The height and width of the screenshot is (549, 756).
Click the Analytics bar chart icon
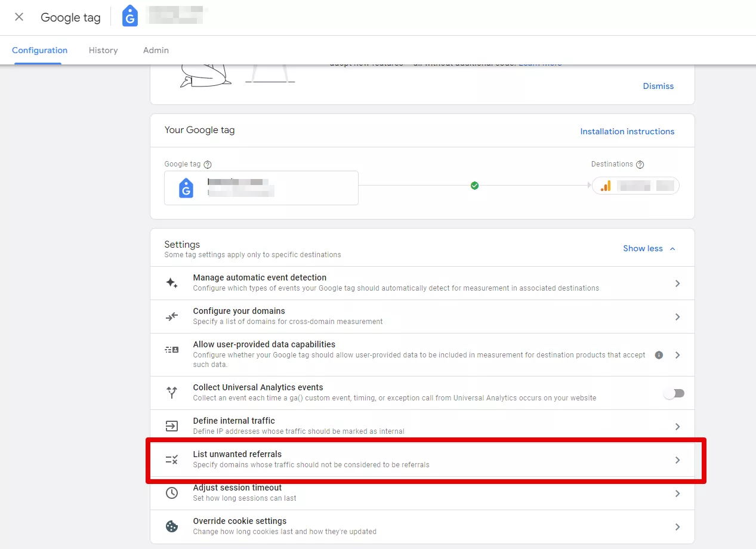click(x=606, y=186)
